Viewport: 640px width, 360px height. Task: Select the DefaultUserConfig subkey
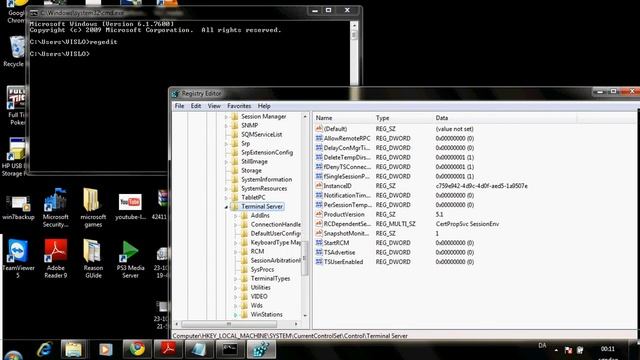pyautogui.click(x=276, y=233)
